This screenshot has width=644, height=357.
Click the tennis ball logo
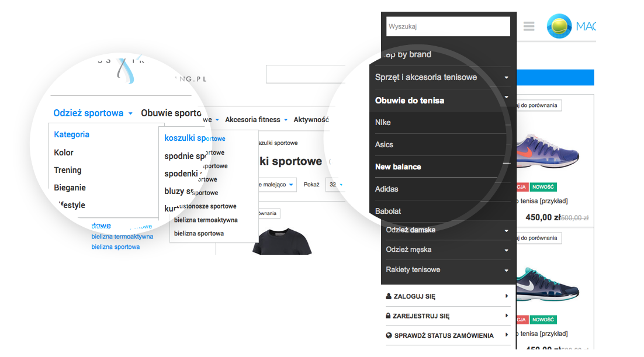coord(559,26)
